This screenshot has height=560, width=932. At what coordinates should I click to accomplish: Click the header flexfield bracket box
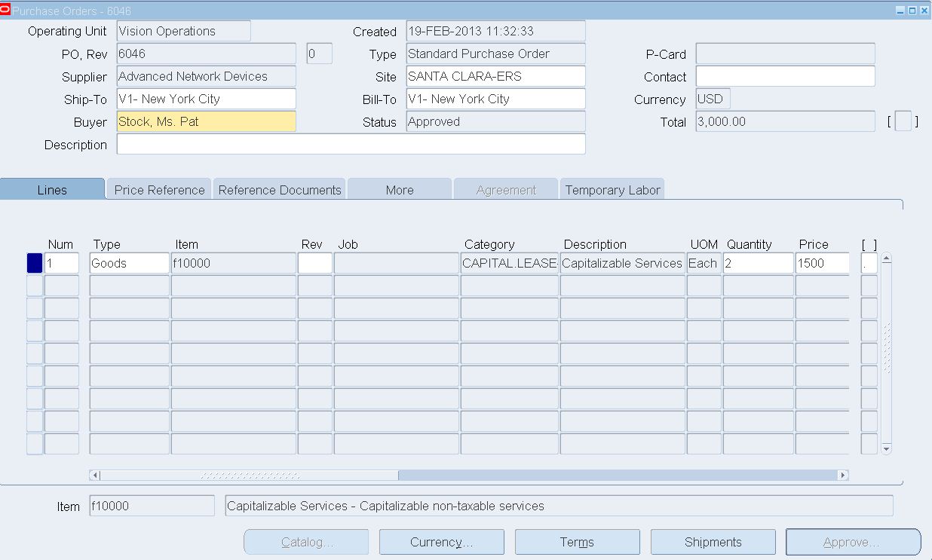903,121
